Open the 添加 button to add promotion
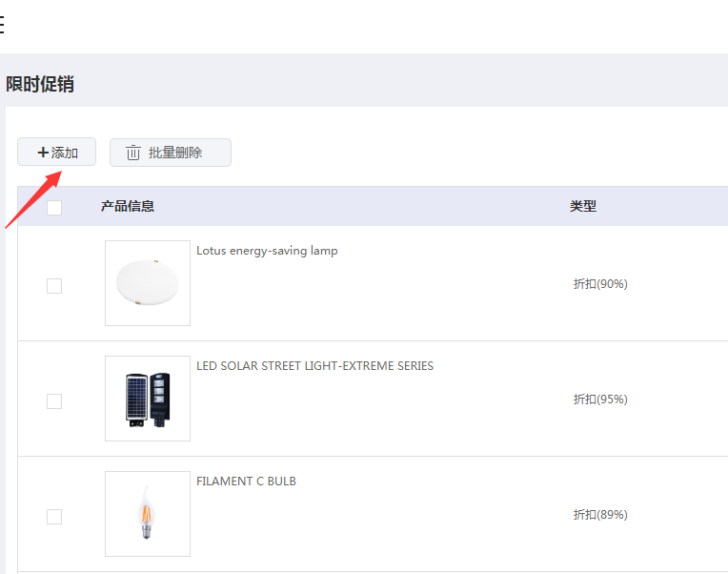 point(56,152)
